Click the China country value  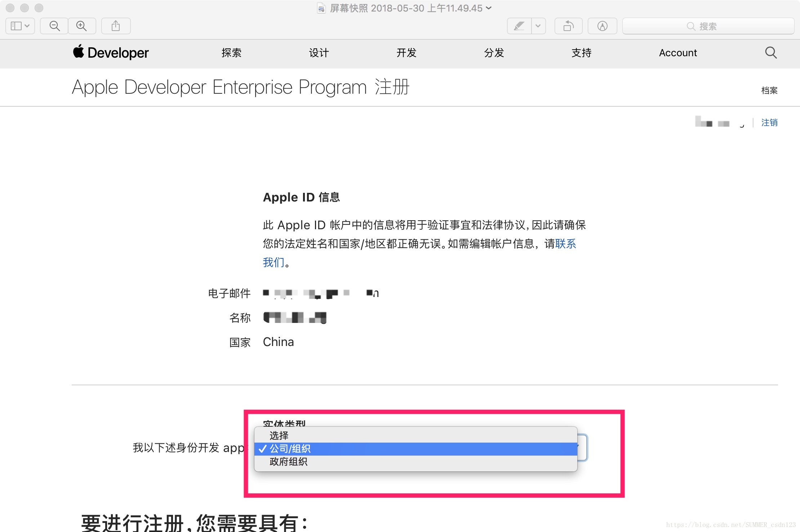(279, 342)
